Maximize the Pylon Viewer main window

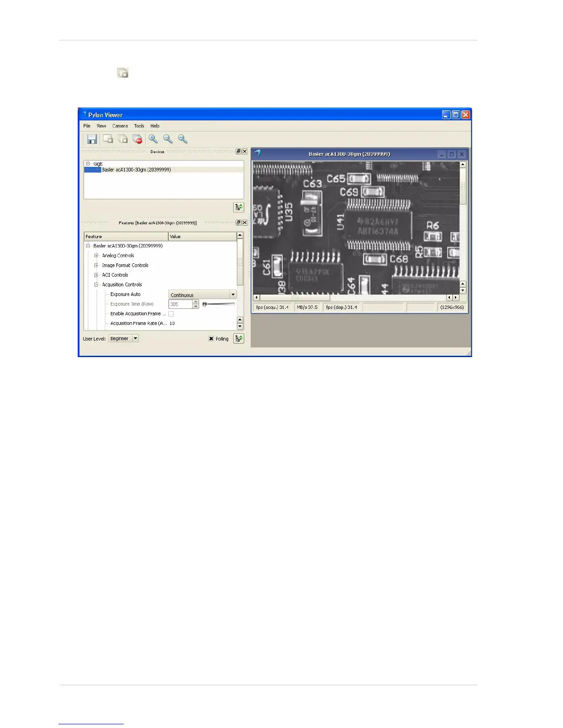point(456,115)
